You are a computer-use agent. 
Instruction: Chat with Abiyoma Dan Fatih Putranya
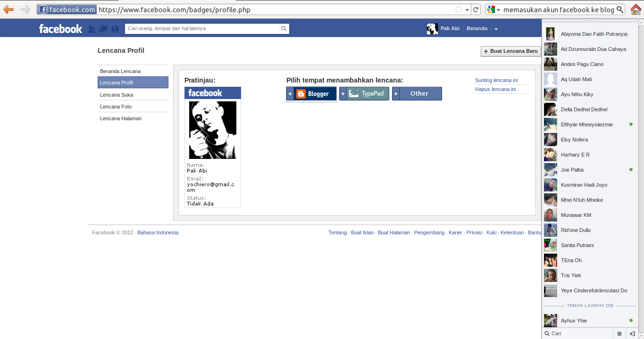tap(589, 34)
